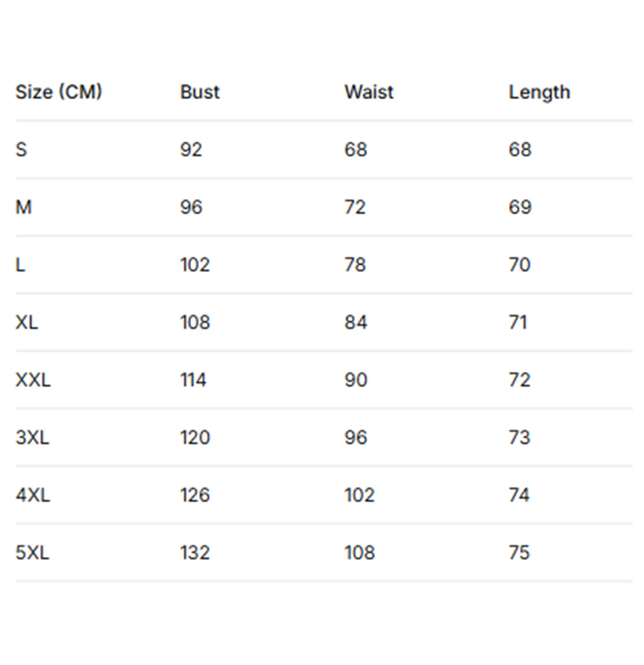Click the 4XL size row label

click(x=33, y=495)
